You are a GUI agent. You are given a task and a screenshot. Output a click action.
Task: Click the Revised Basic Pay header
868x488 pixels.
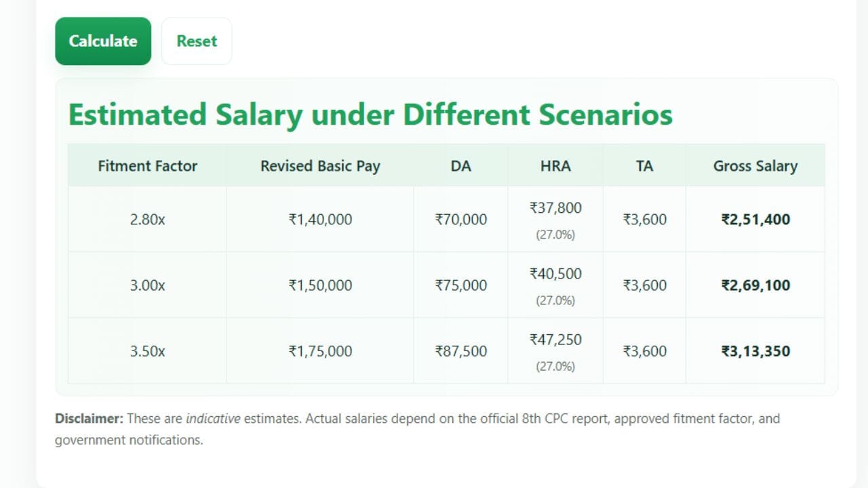[x=320, y=166]
